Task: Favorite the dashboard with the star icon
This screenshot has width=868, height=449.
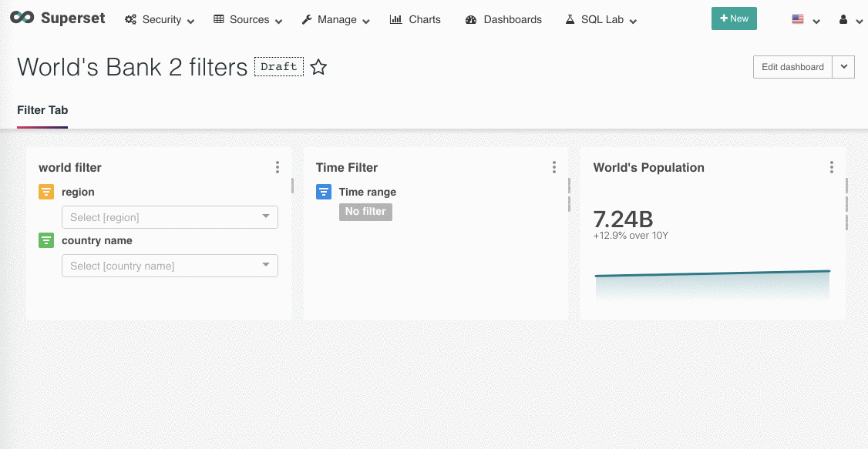Action: coord(318,67)
